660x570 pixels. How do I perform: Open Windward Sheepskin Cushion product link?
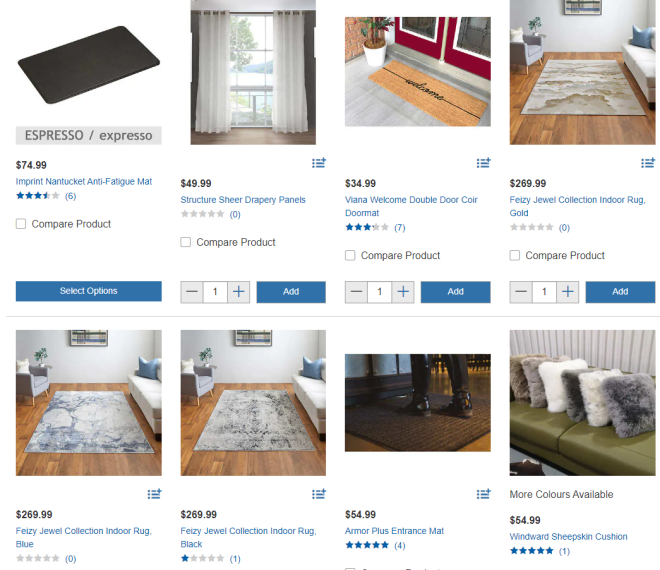click(568, 536)
